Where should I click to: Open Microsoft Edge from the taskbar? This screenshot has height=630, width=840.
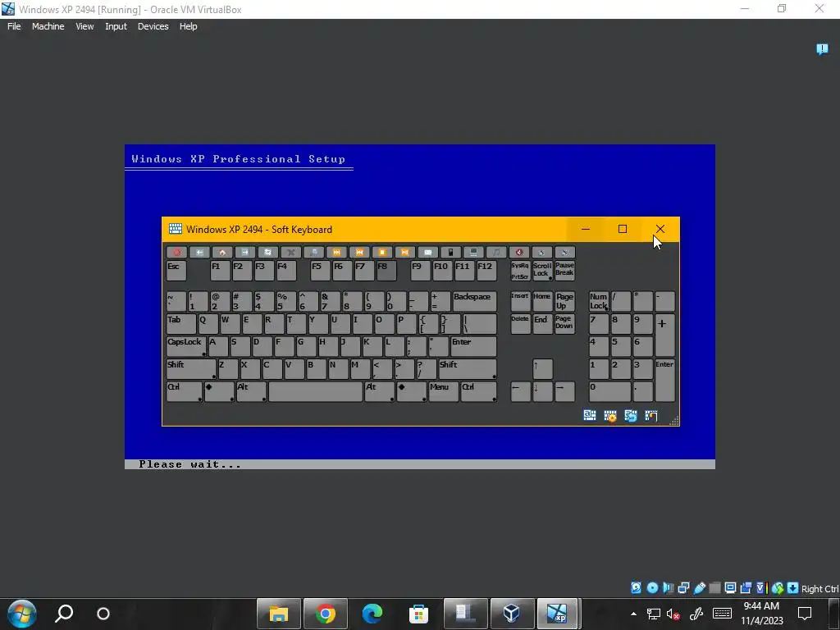[372, 614]
